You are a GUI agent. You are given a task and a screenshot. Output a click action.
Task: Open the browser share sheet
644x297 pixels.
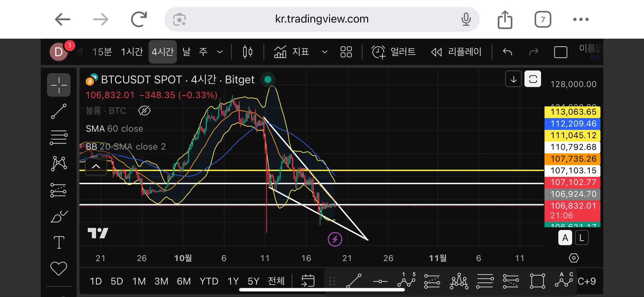pos(505,19)
